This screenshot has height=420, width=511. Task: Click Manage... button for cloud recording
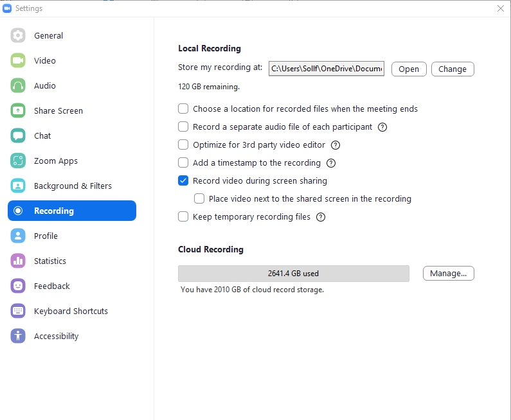[448, 274]
